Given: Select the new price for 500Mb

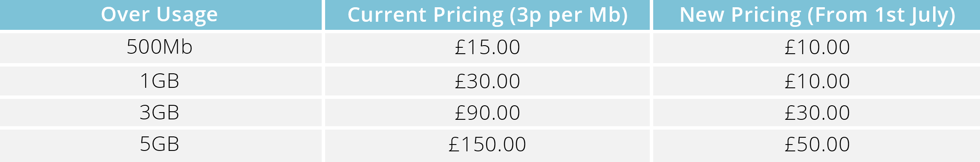Looking at the screenshot, I should click(x=816, y=48).
